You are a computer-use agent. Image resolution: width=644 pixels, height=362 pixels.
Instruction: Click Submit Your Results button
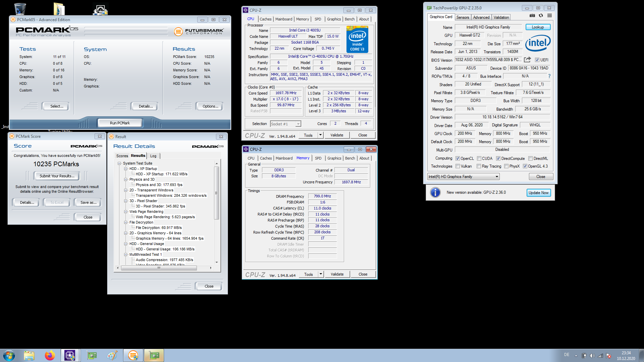[57, 176]
